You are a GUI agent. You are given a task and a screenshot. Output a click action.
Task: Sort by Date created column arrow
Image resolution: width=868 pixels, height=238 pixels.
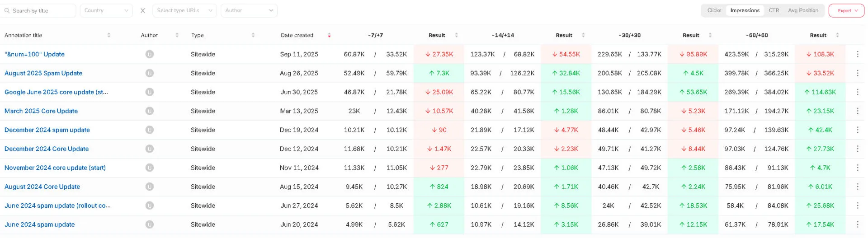[329, 35]
